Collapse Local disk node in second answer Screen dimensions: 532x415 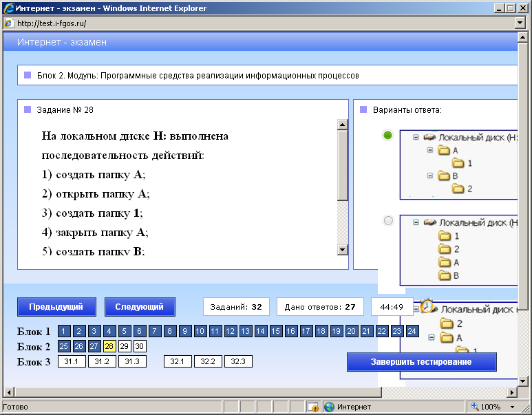coord(416,222)
